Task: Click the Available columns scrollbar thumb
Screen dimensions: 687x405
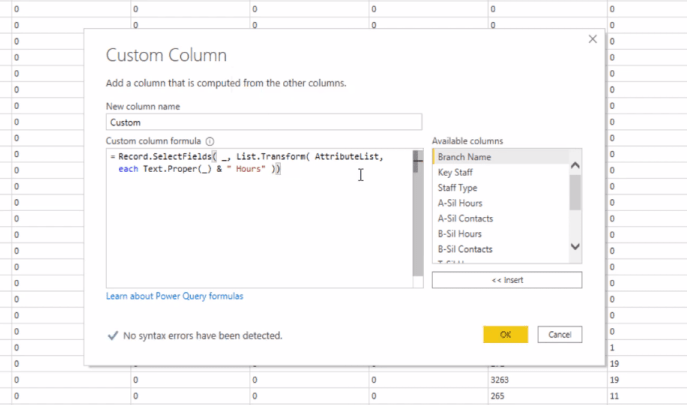Action: [575, 192]
